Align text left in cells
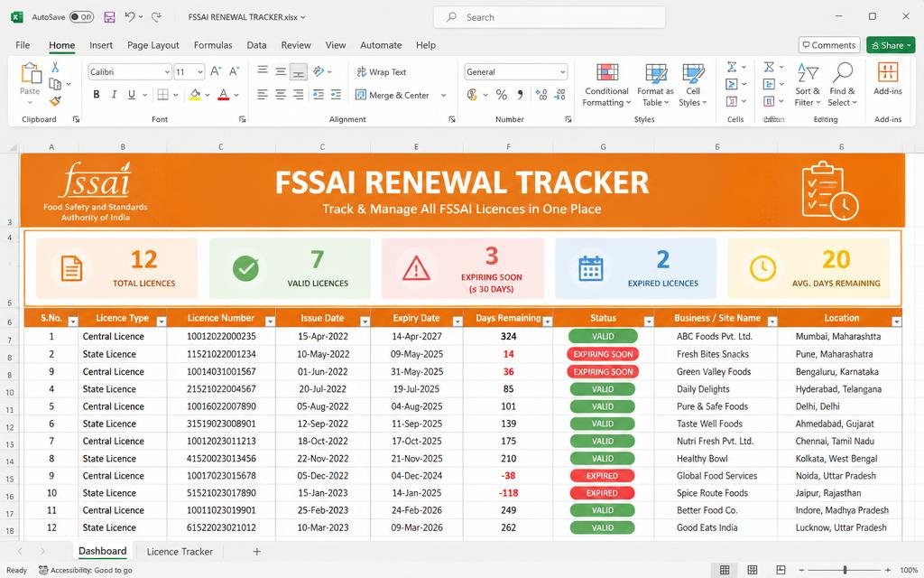The image size is (924, 578). pos(263,94)
